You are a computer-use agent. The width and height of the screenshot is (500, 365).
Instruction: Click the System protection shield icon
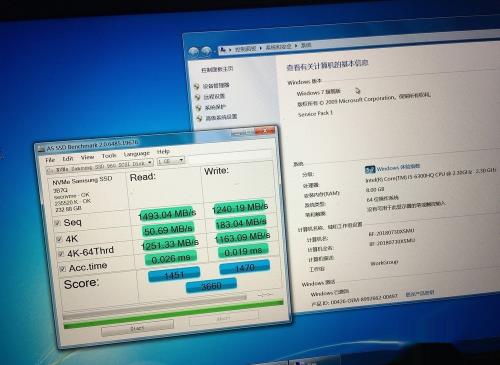click(199, 108)
